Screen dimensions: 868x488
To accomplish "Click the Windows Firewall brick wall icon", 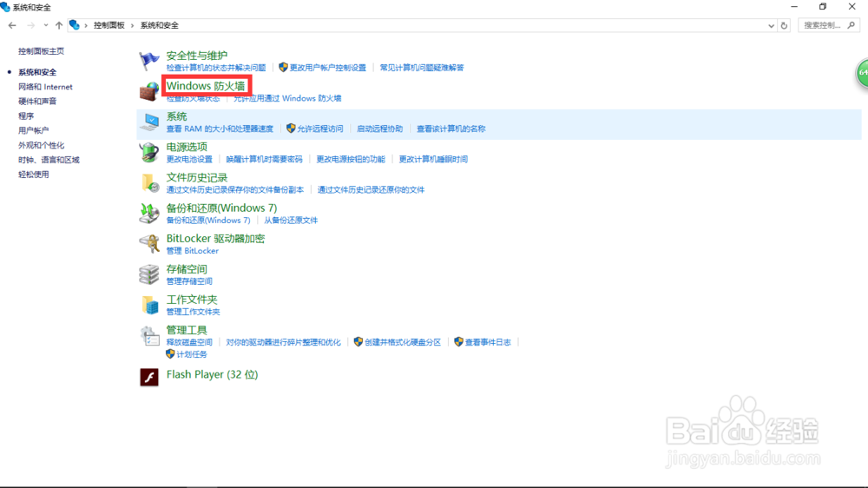I will 148,91.
